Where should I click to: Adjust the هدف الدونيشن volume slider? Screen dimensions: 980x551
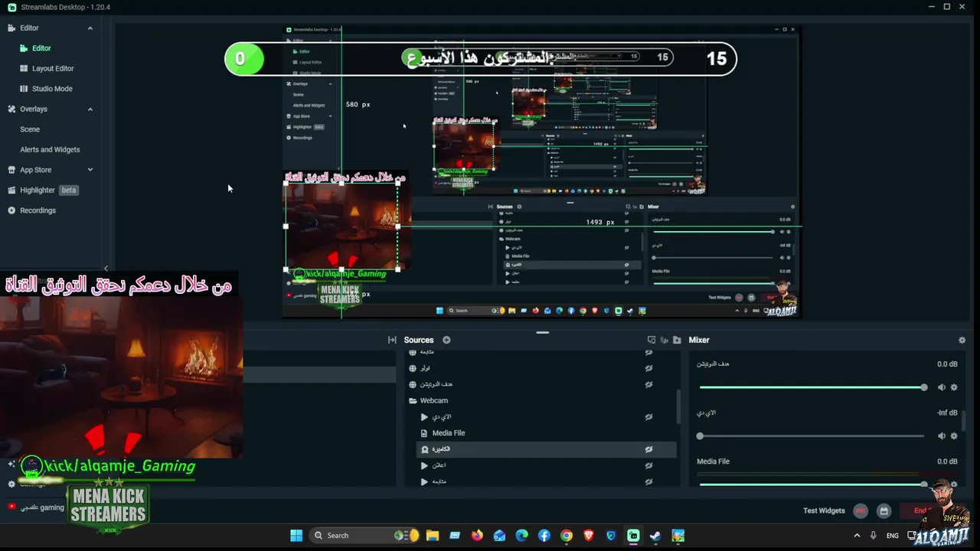(x=812, y=387)
